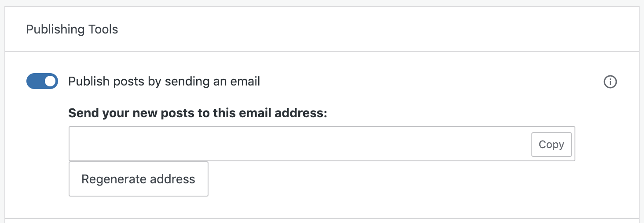Select the Regenerate address option below the field
The height and width of the screenshot is (223, 644).
pyautogui.click(x=138, y=179)
